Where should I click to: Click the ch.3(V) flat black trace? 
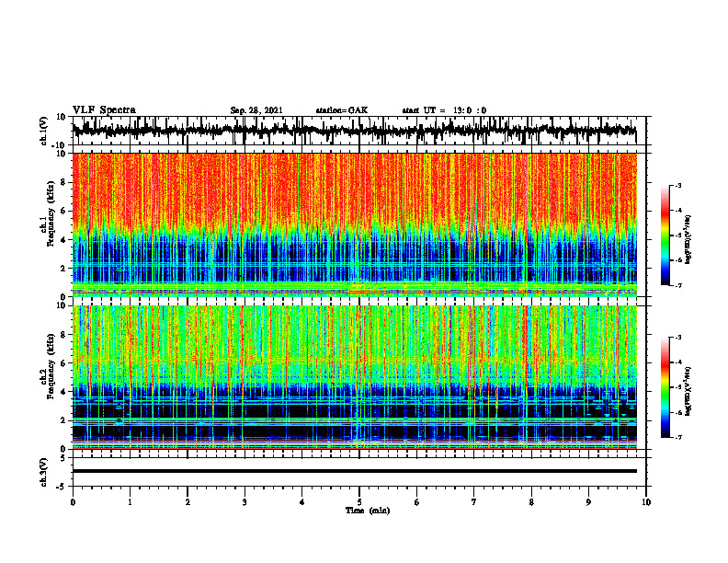click(354, 471)
